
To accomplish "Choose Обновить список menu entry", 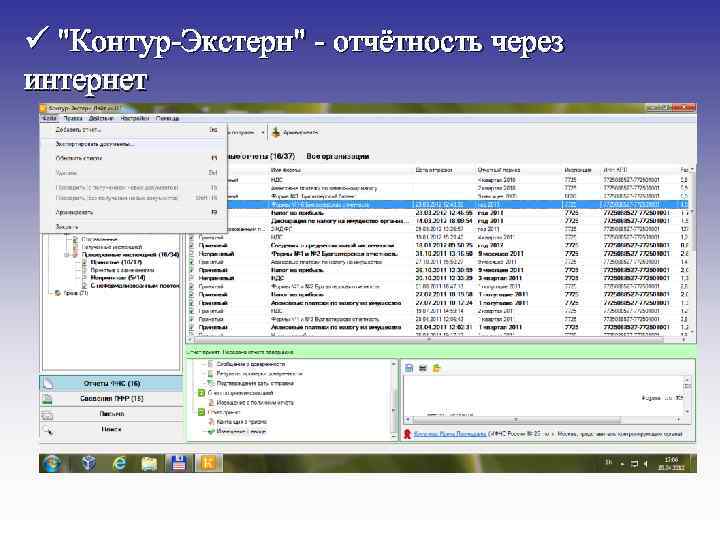I will coord(134,158).
